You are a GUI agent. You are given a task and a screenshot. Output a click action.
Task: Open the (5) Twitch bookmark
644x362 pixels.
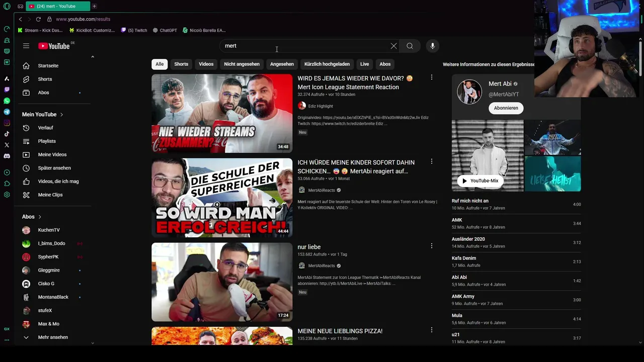(x=134, y=30)
